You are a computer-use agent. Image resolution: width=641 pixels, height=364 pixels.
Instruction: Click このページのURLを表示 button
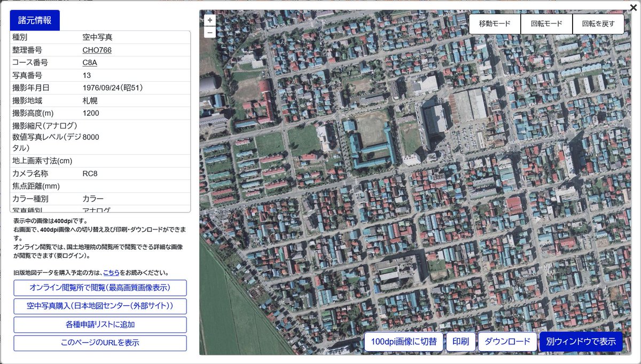coord(100,343)
